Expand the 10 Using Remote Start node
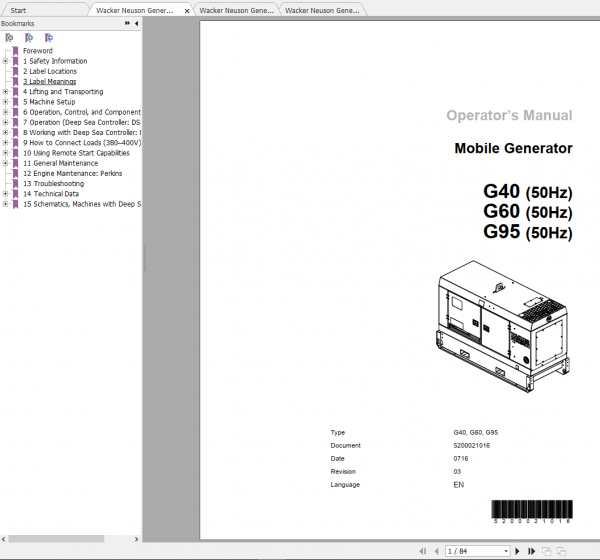This screenshot has height=560, width=600. click(x=5, y=153)
